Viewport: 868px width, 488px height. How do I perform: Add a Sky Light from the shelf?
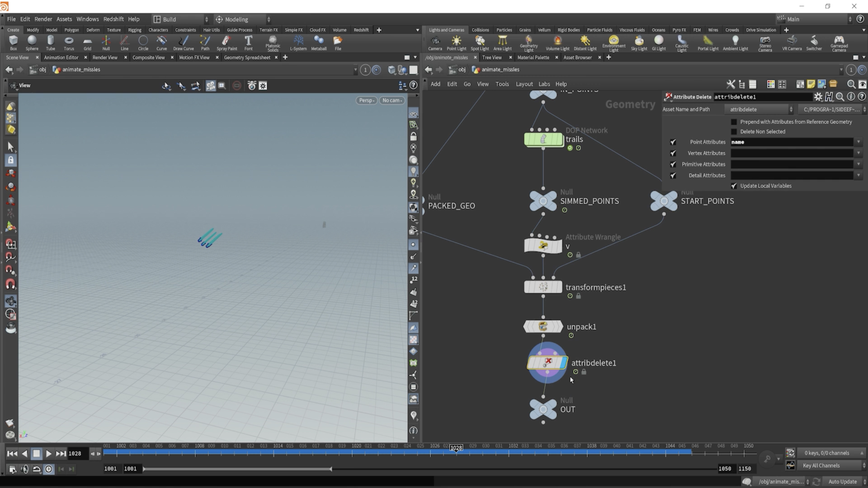point(639,43)
